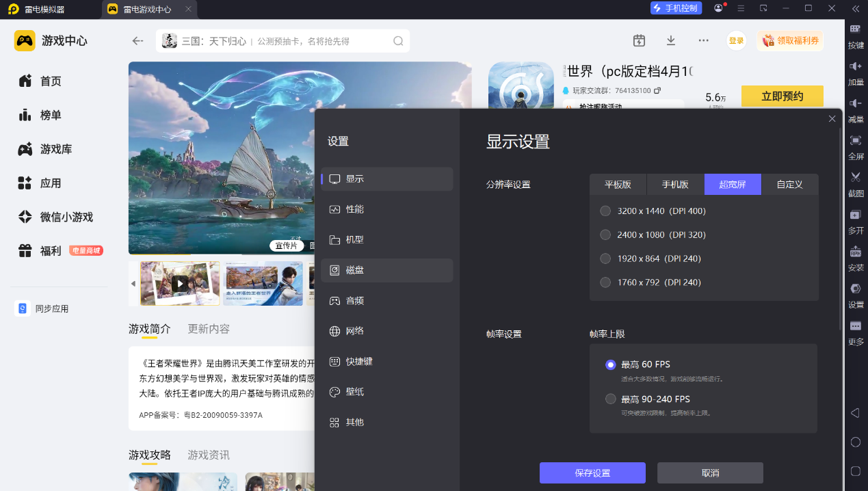
Task: Click the volume up (加量) icon
Action: point(855,66)
